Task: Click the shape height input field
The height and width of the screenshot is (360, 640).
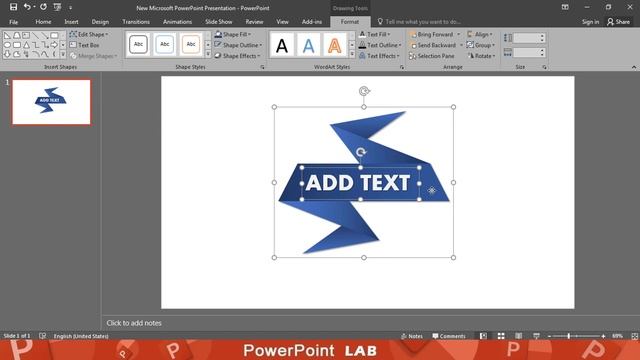Action: click(x=527, y=38)
